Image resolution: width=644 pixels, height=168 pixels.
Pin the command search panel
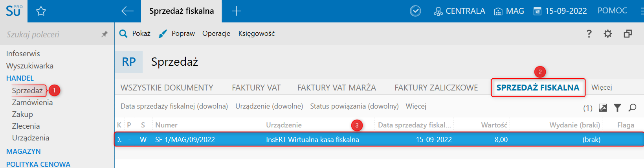click(x=105, y=34)
